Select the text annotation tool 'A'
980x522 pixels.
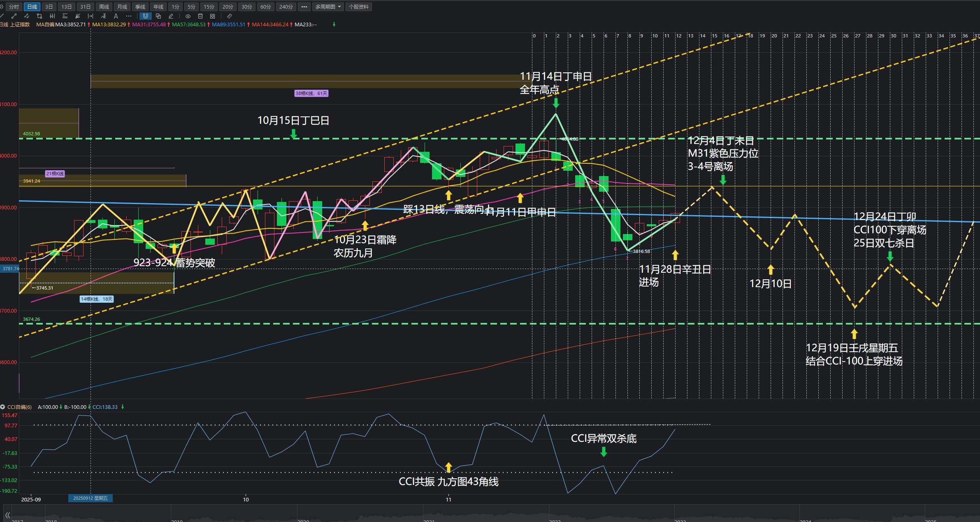(x=116, y=16)
